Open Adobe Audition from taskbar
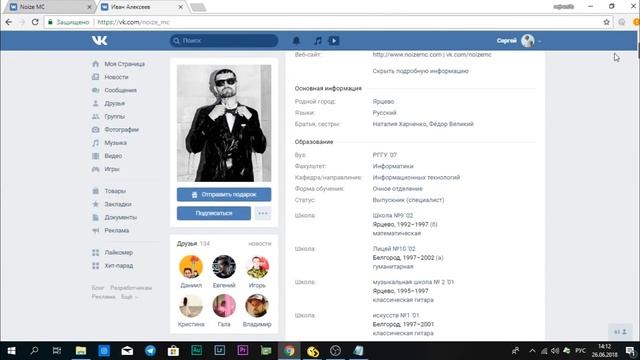The height and width of the screenshot is (360, 640). click(x=197, y=351)
